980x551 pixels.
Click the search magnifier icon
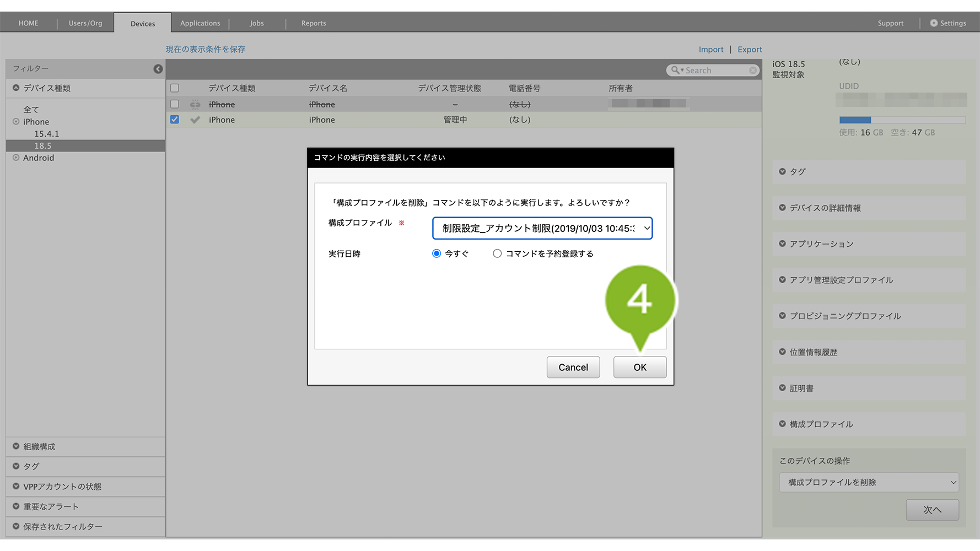675,71
